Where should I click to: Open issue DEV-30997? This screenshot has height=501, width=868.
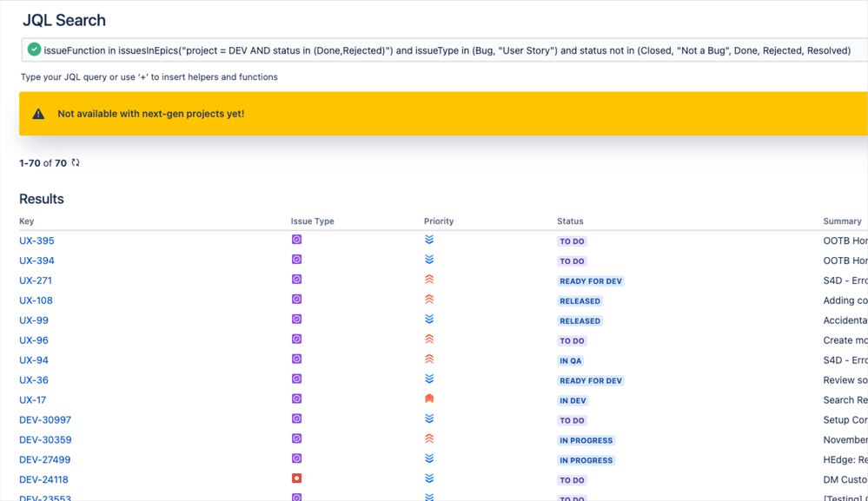(x=45, y=419)
